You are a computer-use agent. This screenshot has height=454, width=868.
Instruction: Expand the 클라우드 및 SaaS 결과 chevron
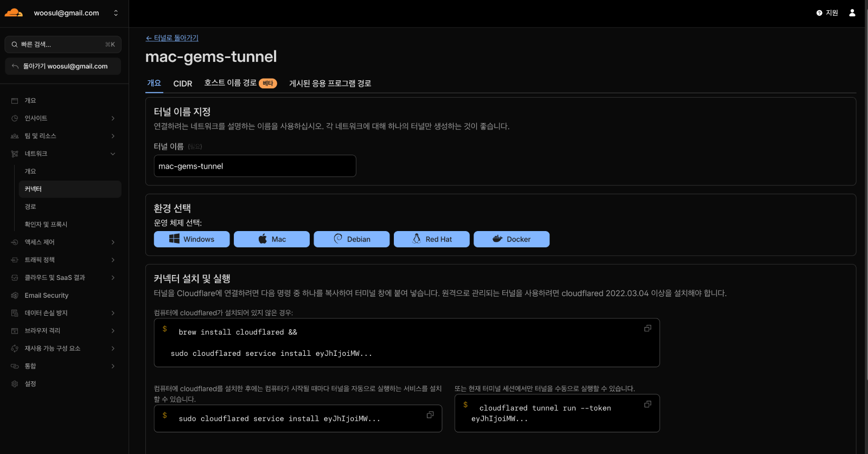coord(113,278)
